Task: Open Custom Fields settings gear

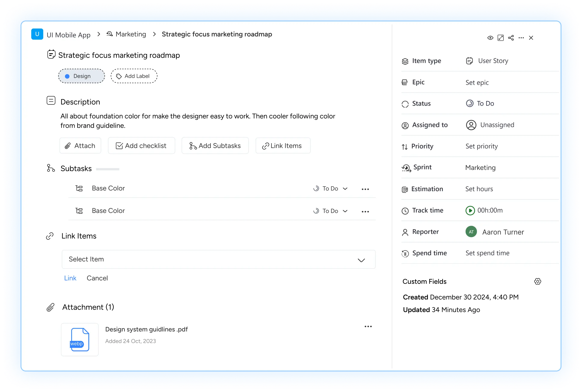Action: pyautogui.click(x=537, y=281)
